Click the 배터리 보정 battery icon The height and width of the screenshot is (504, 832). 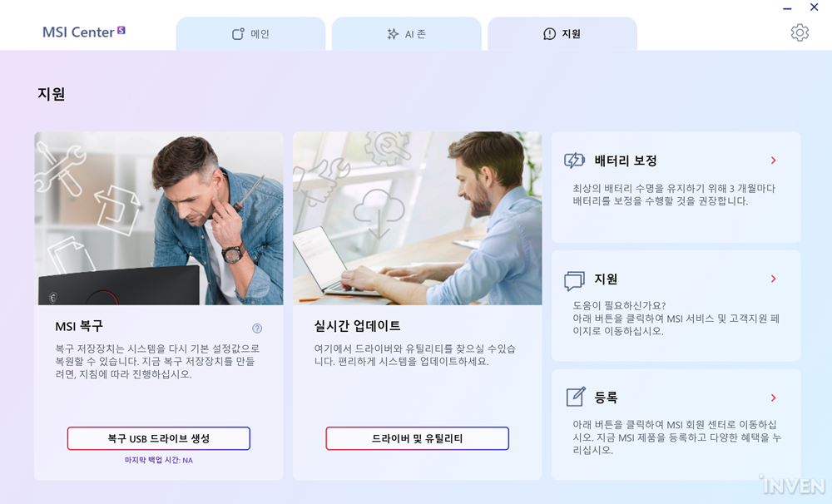[x=574, y=161]
